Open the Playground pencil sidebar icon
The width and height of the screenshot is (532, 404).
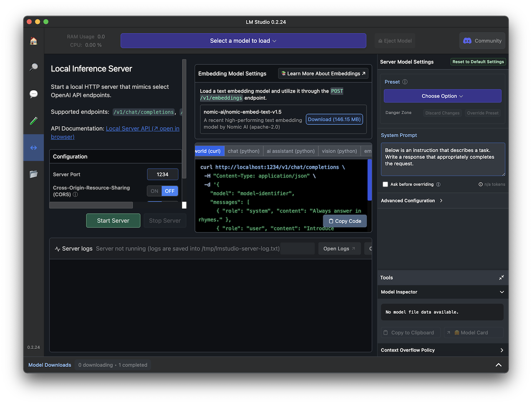tap(34, 121)
